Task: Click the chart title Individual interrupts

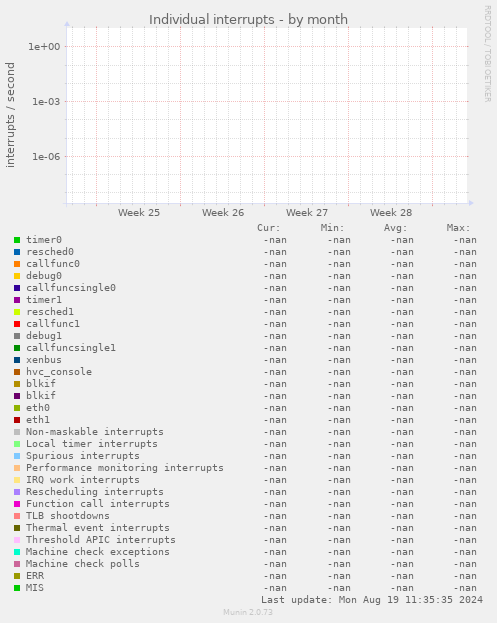Action: click(x=248, y=19)
